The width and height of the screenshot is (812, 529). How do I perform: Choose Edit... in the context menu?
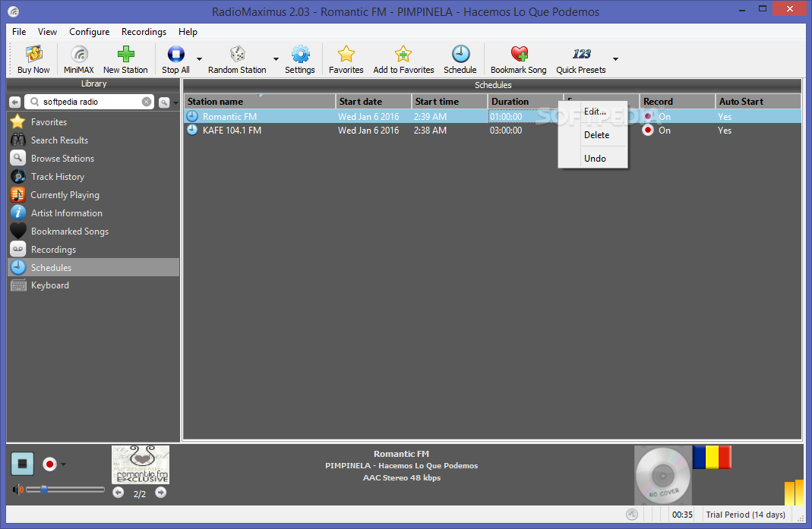coord(595,112)
